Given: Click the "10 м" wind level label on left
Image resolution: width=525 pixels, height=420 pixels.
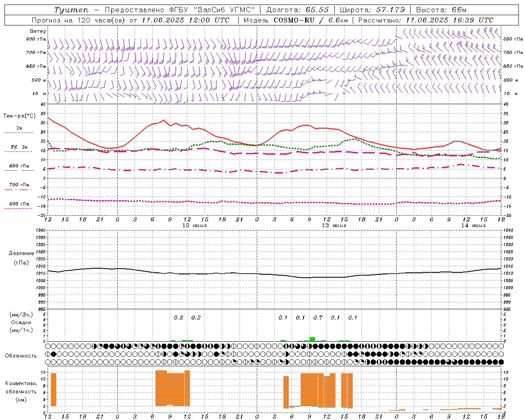Looking at the screenshot, I should pyautogui.click(x=39, y=94).
